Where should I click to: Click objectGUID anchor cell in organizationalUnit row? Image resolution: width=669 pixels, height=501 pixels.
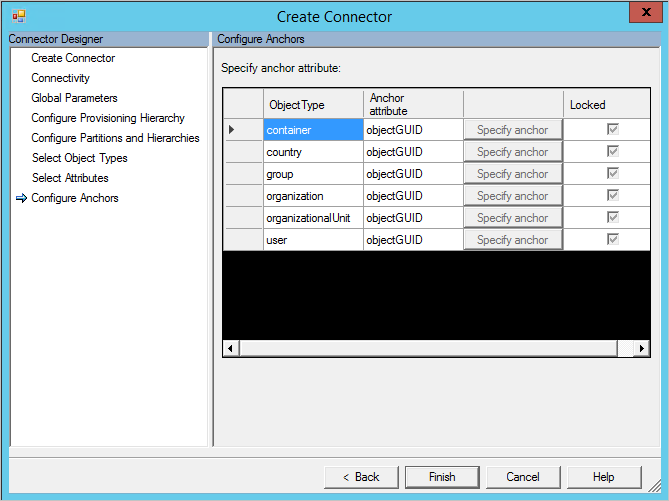[413, 218]
